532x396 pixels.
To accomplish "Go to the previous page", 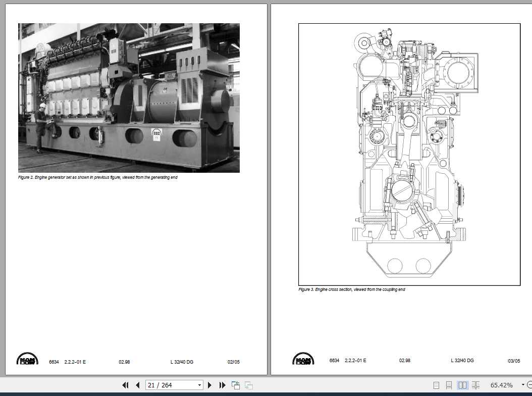I will coord(137,385).
